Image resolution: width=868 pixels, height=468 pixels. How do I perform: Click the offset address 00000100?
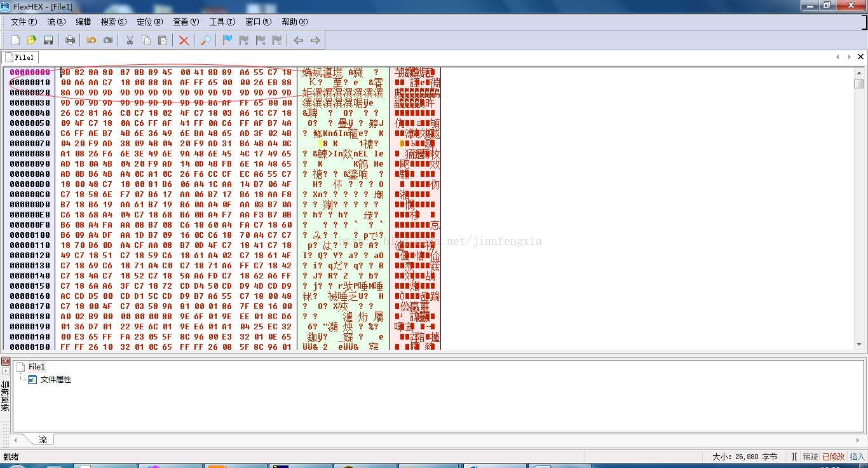pos(30,235)
